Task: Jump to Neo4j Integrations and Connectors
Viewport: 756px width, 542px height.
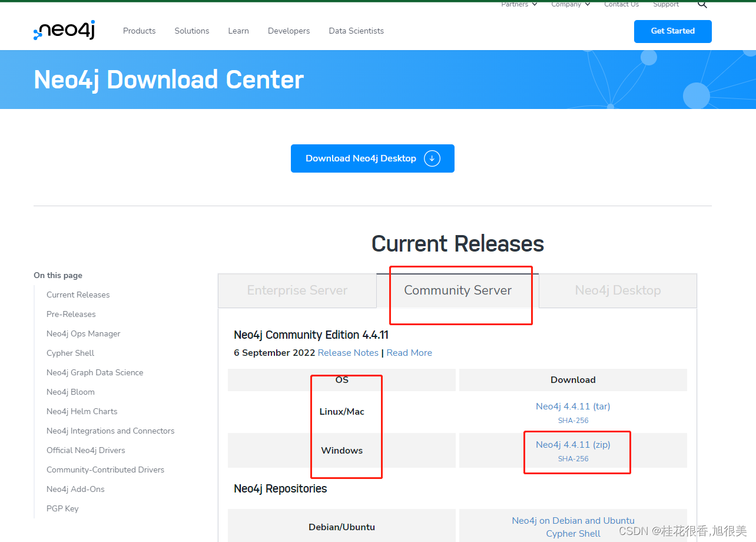Action: tap(111, 431)
